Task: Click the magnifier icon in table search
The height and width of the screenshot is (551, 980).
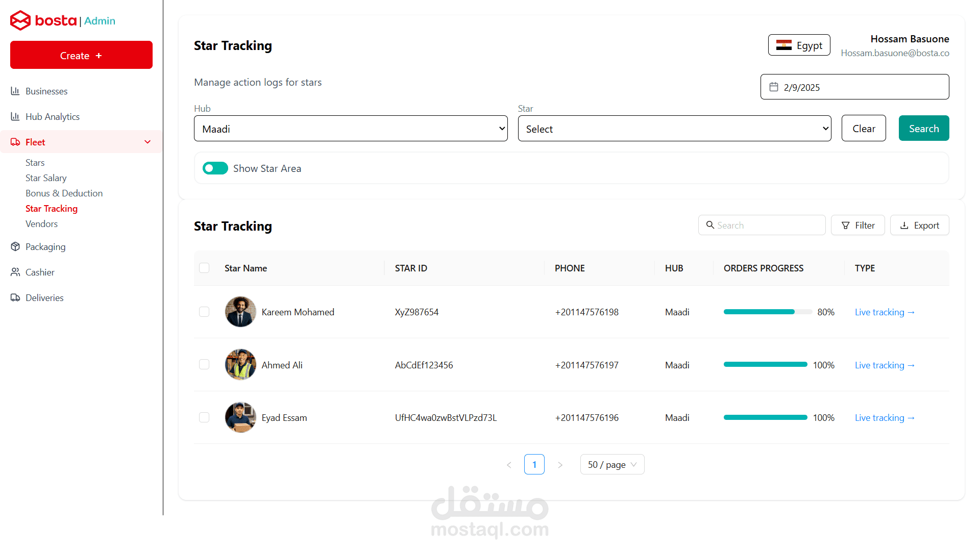Action: pyautogui.click(x=710, y=224)
